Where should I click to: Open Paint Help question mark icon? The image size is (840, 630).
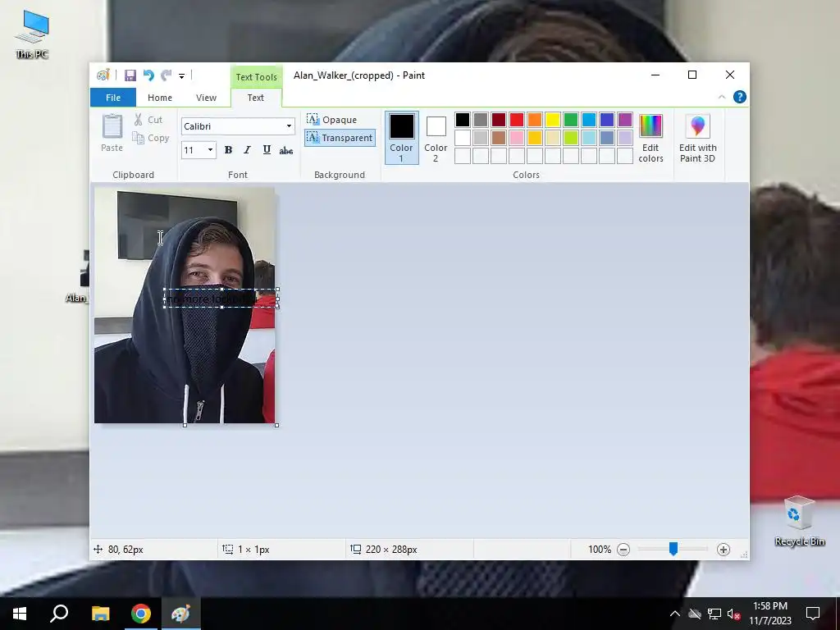point(739,97)
